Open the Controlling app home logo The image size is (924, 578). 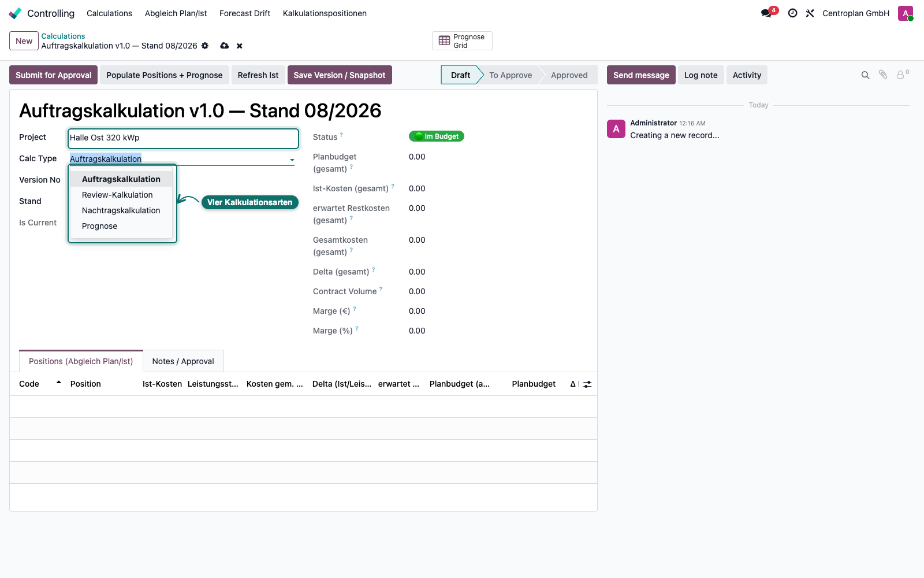click(15, 13)
